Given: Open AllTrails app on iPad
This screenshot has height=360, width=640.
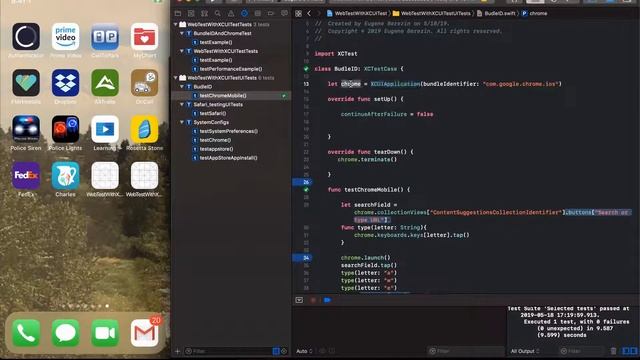Looking at the screenshot, I should pos(105,83).
